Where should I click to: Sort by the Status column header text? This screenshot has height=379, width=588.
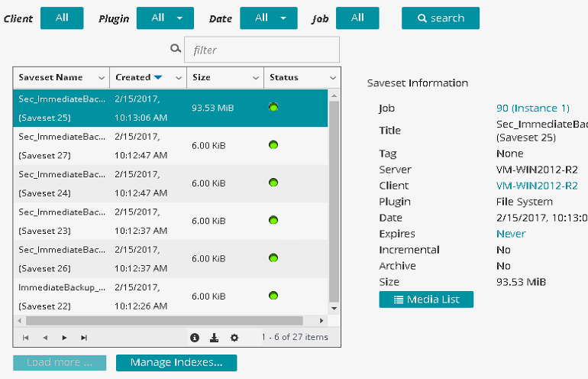click(284, 77)
